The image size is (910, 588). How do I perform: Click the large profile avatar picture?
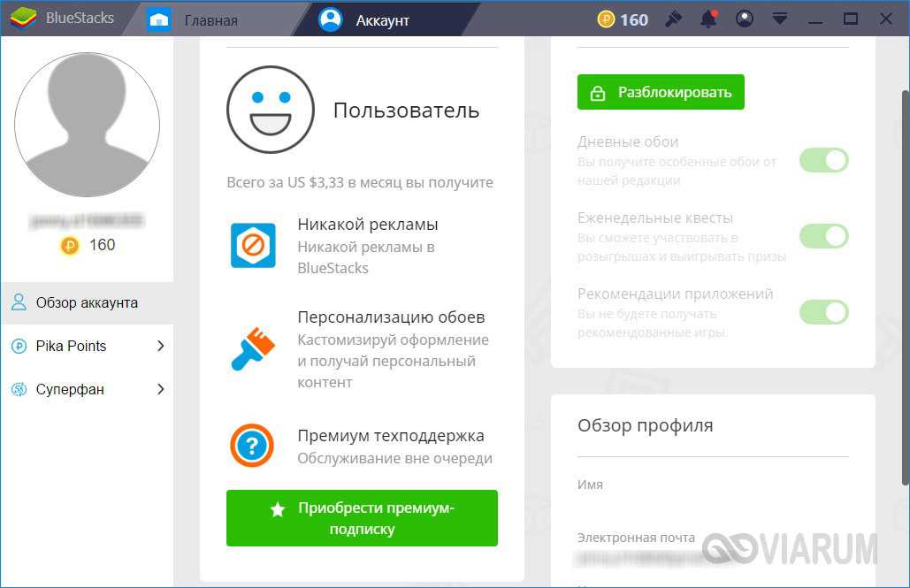[x=87, y=125]
